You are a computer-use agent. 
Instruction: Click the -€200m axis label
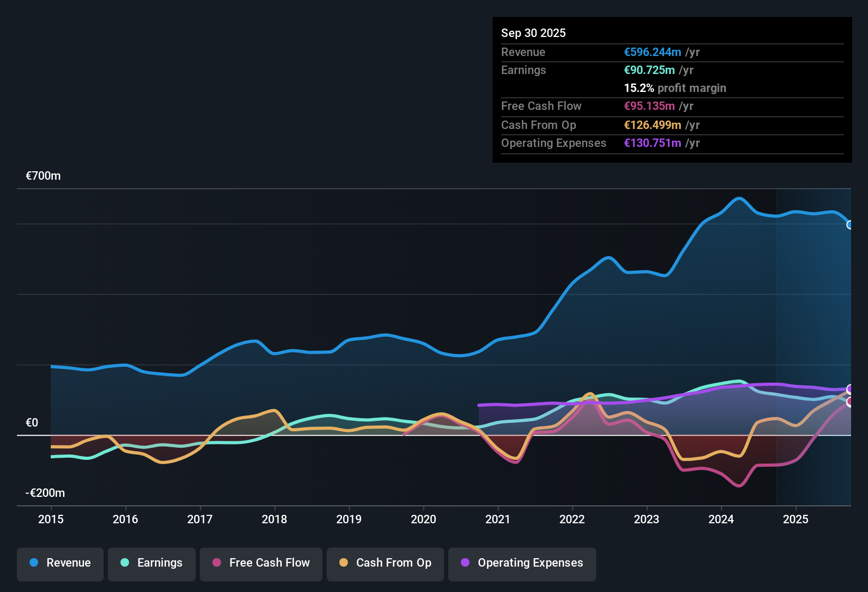[45, 493]
